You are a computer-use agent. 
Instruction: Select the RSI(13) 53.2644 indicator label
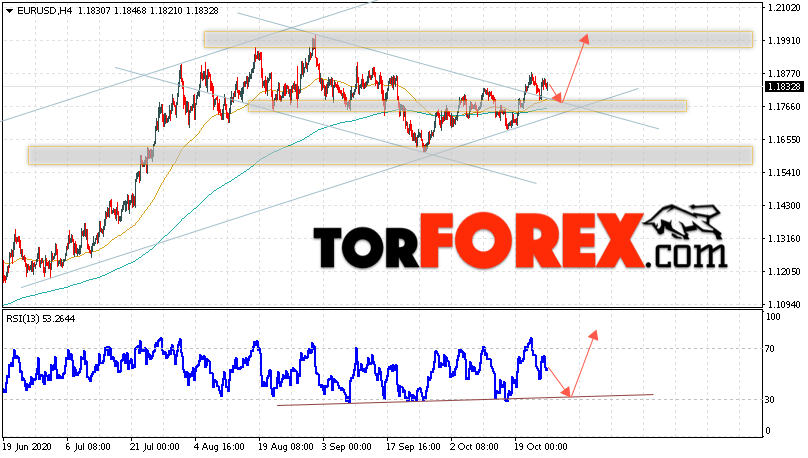point(41,319)
